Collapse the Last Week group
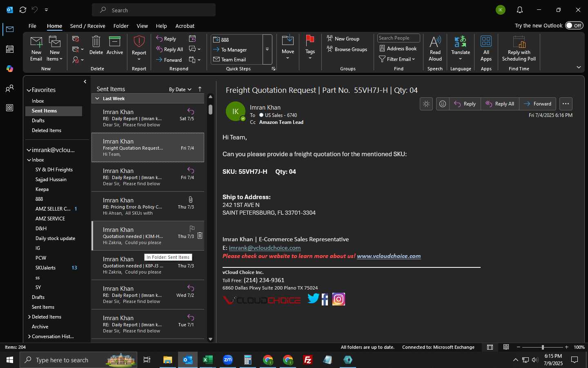The width and height of the screenshot is (588, 368). pyautogui.click(x=97, y=99)
